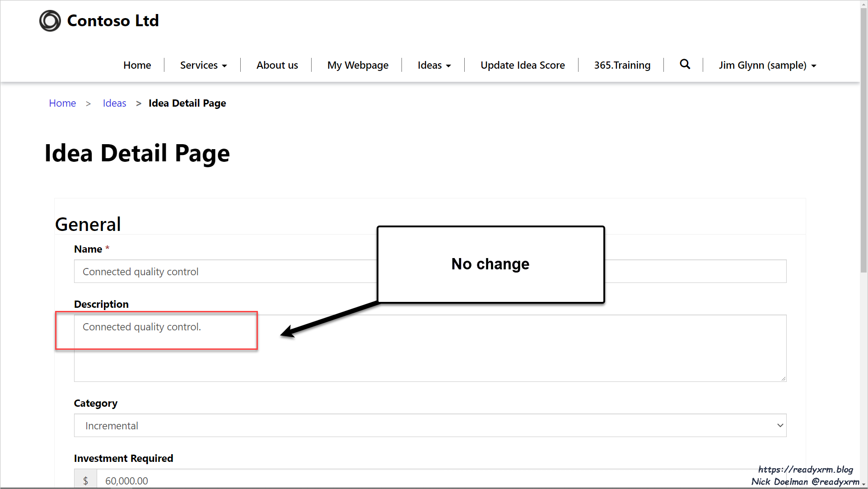Expand Jim Glynn (sample) user menu
Image resolution: width=868 pixels, height=489 pixels.
point(767,65)
